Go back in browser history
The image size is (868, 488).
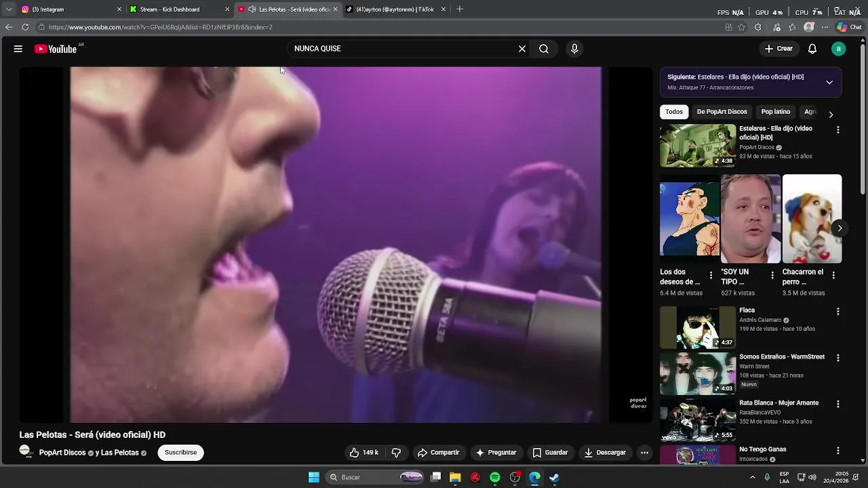(9, 27)
